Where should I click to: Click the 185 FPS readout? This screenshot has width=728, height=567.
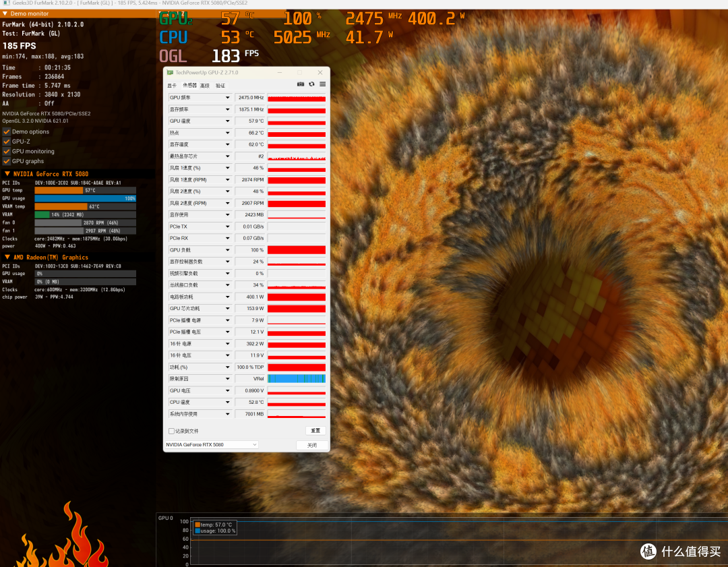[x=19, y=46]
